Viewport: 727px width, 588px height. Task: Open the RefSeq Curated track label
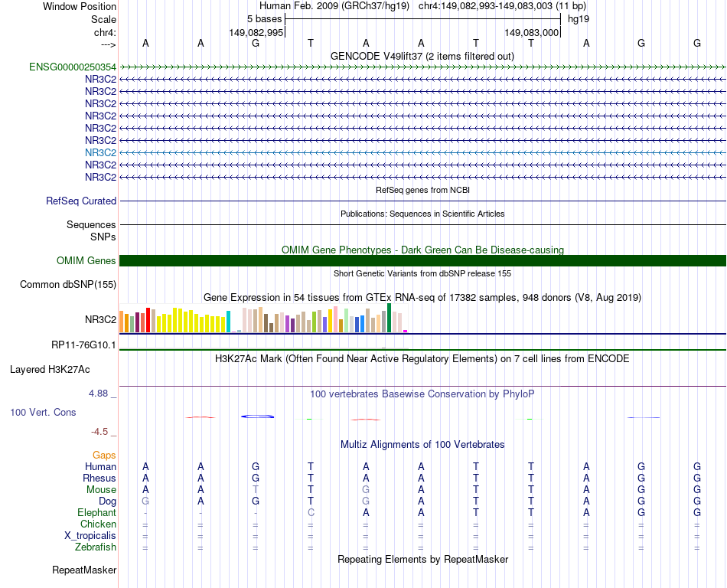(x=81, y=201)
